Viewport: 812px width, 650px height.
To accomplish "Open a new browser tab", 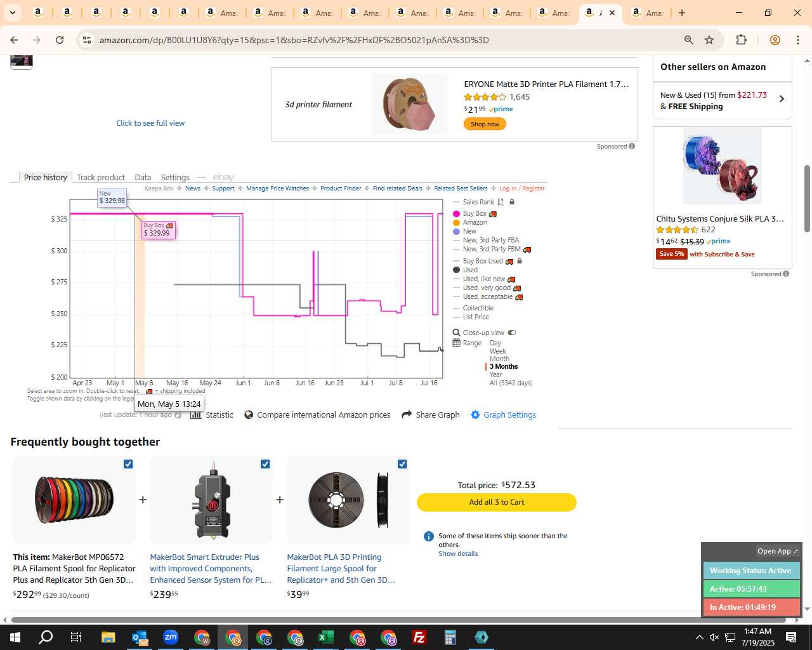I will (682, 13).
